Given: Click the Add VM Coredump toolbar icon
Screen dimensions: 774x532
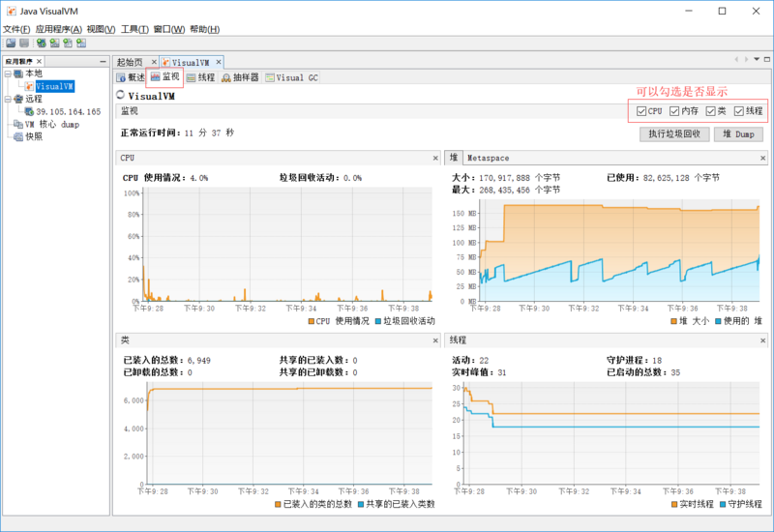Looking at the screenshot, I should pos(68,43).
